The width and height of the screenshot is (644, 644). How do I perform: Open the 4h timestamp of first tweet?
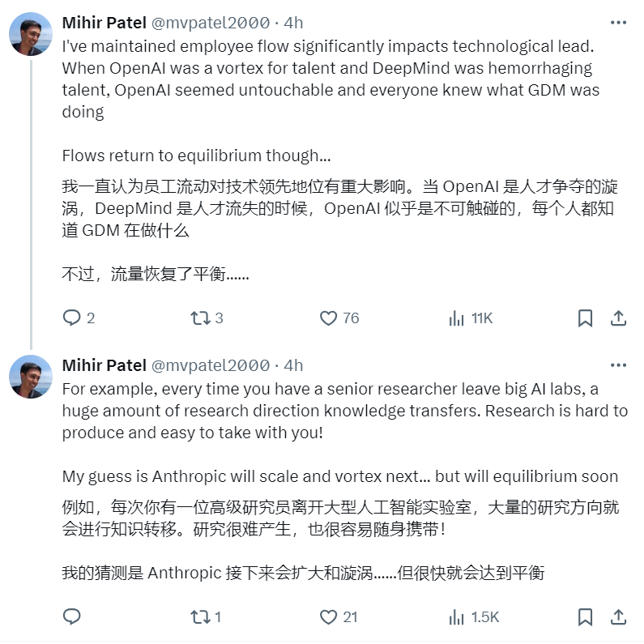[x=294, y=23]
